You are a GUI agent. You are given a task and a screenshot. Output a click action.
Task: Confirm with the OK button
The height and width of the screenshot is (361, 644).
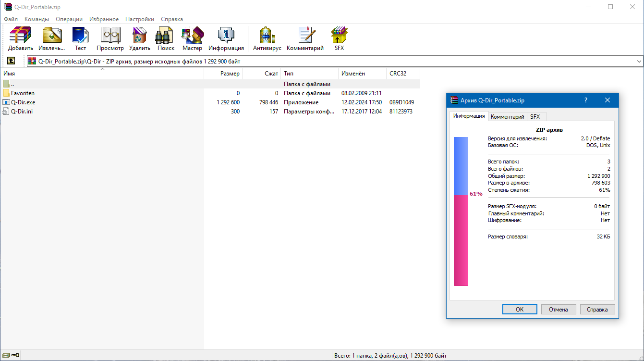[x=520, y=310]
